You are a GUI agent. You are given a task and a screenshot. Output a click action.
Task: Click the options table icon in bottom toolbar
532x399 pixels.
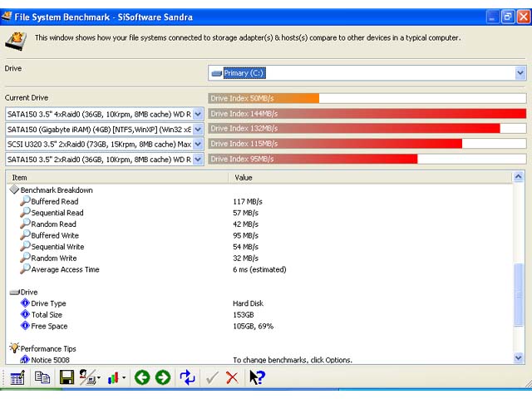(x=17, y=378)
